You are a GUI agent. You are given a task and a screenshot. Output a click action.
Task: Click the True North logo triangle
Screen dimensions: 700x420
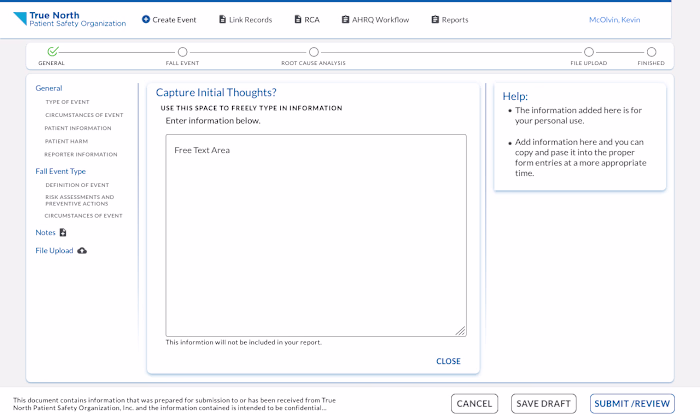[20, 18]
